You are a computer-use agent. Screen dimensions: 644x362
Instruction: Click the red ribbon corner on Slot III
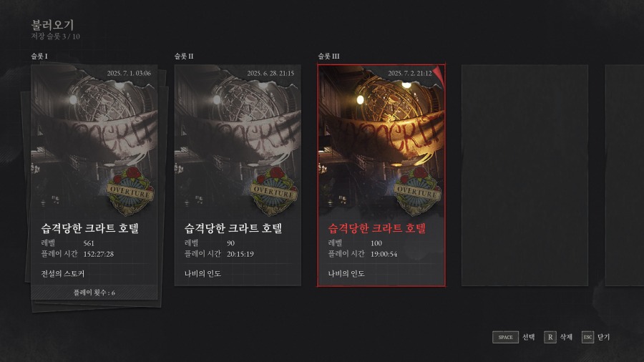pyautogui.click(x=439, y=73)
